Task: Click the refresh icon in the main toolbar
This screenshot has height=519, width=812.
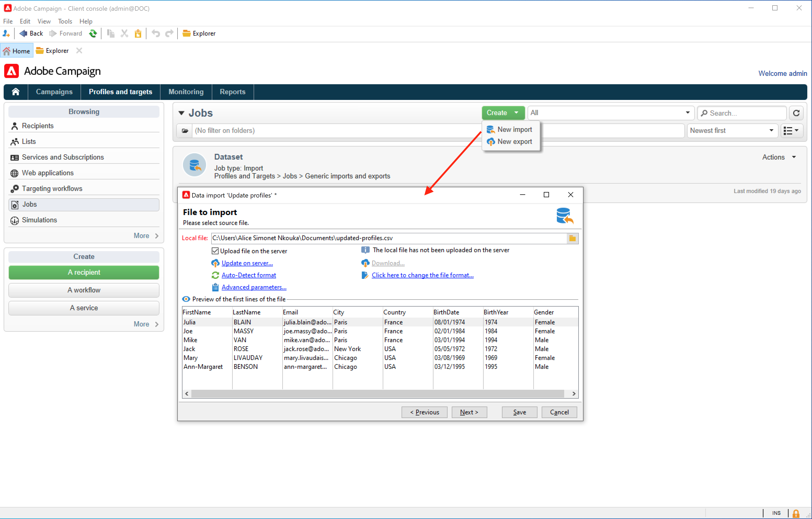Action: (x=93, y=33)
